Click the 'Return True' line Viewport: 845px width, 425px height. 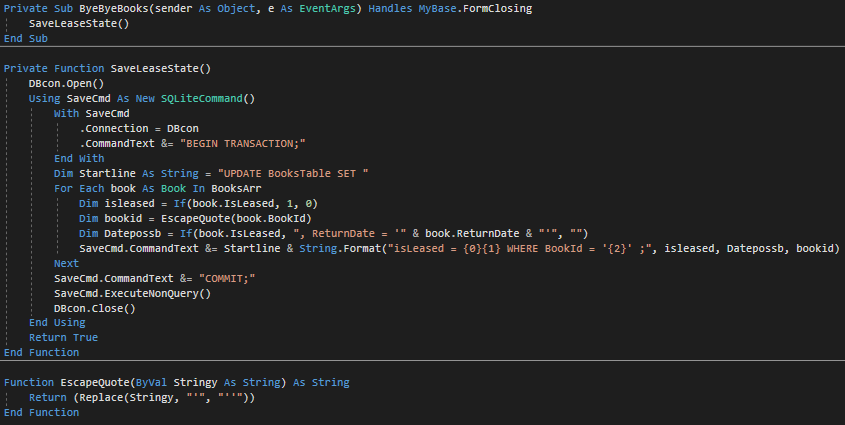coord(64,338)
